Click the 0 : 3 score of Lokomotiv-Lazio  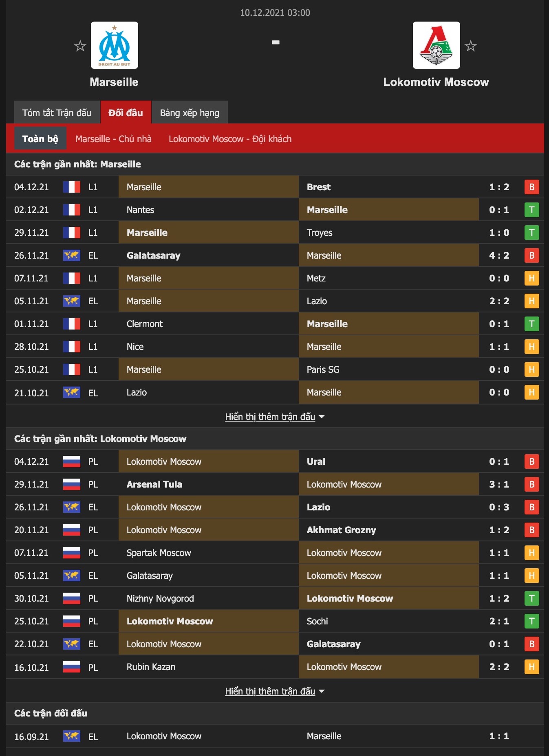click(x=499, y=507)
